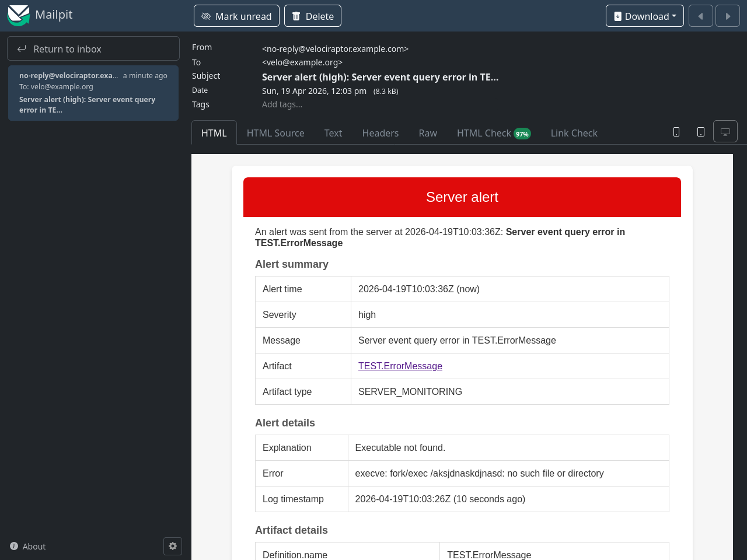Click the red Server alert banner
The width and height of the screenshot is (747, 560).
[x=462, y=197]
